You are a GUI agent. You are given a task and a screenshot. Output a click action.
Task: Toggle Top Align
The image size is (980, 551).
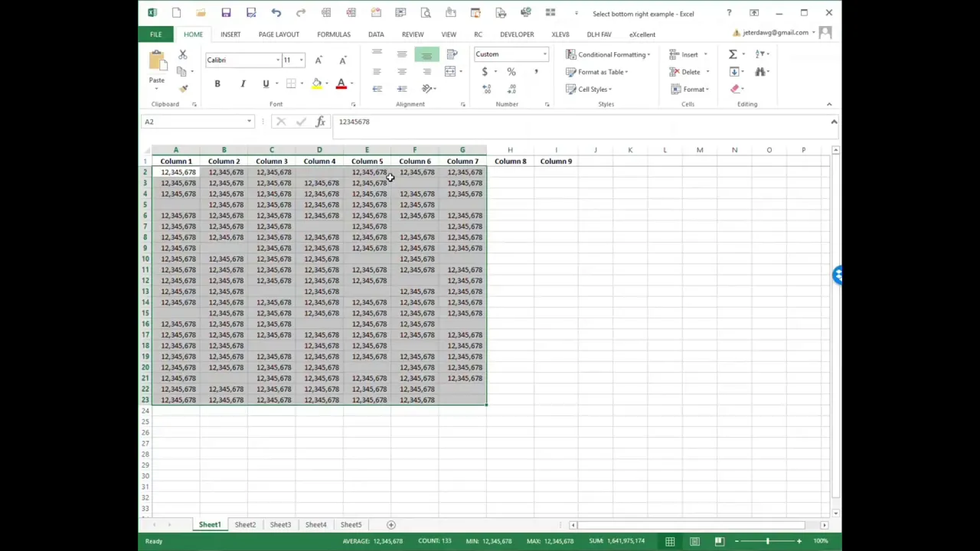coord(377,54)
